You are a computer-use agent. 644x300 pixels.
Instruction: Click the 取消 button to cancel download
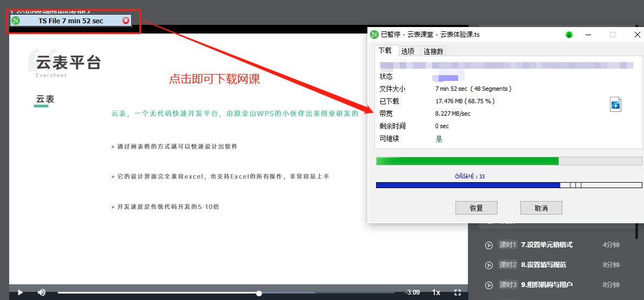click(541, 208)
